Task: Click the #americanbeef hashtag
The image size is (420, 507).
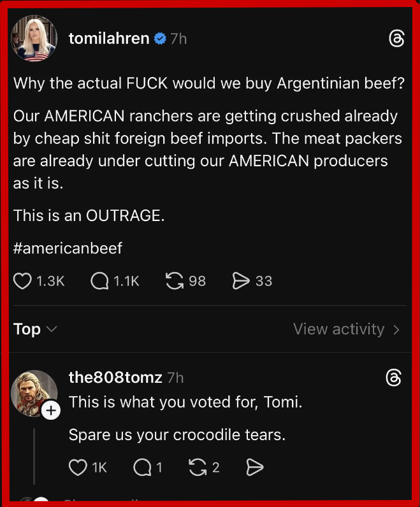Action: (x=68, y=248)
